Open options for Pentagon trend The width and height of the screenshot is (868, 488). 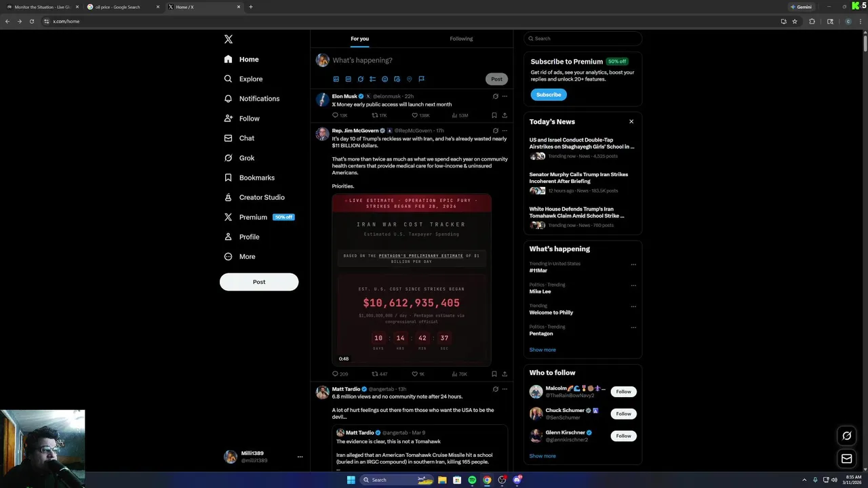(x=633, y=327)
